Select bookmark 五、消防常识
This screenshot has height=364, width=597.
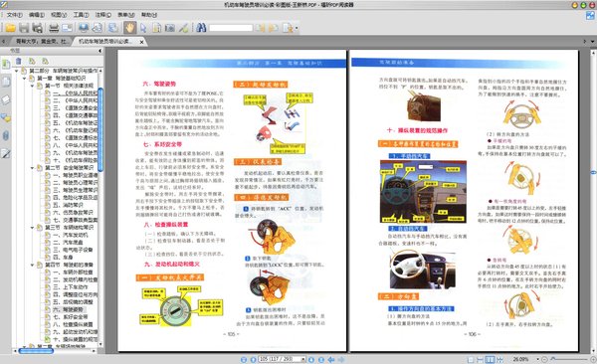(x=68, y=205)
